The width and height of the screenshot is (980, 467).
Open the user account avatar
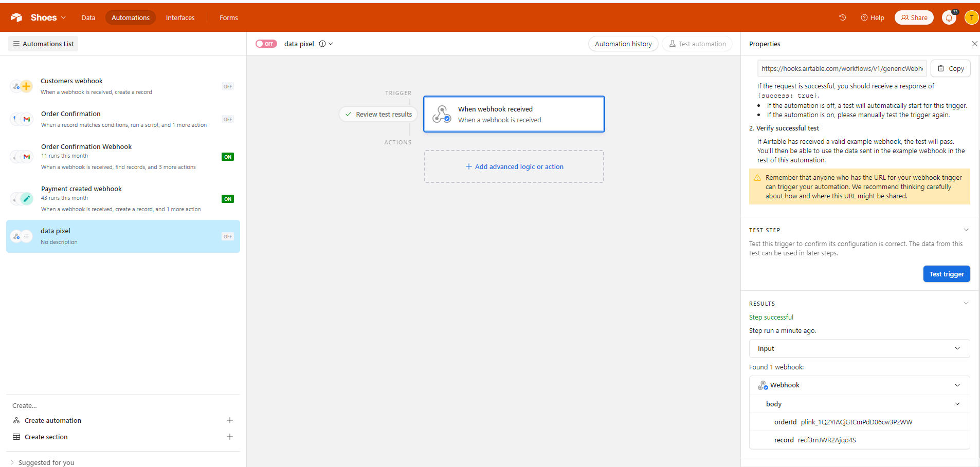[x=971, y=17]
